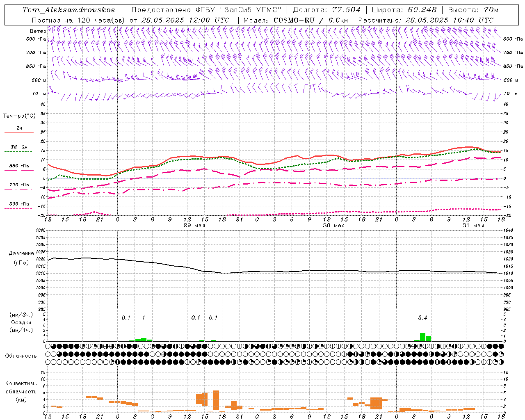Click the model name COSMO-RU / 6.6км
Viewport: 525px width, 420px height.
click(x=311, y=20)
